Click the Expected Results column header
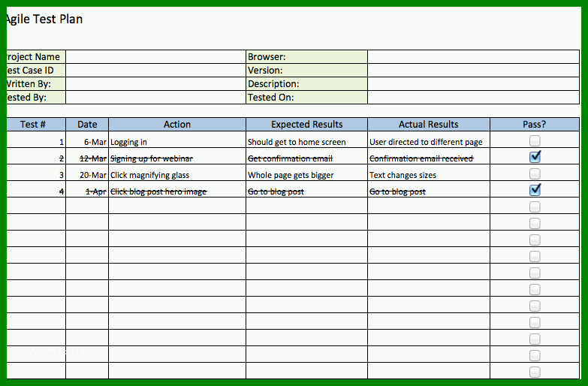 [x=306, y=124]
